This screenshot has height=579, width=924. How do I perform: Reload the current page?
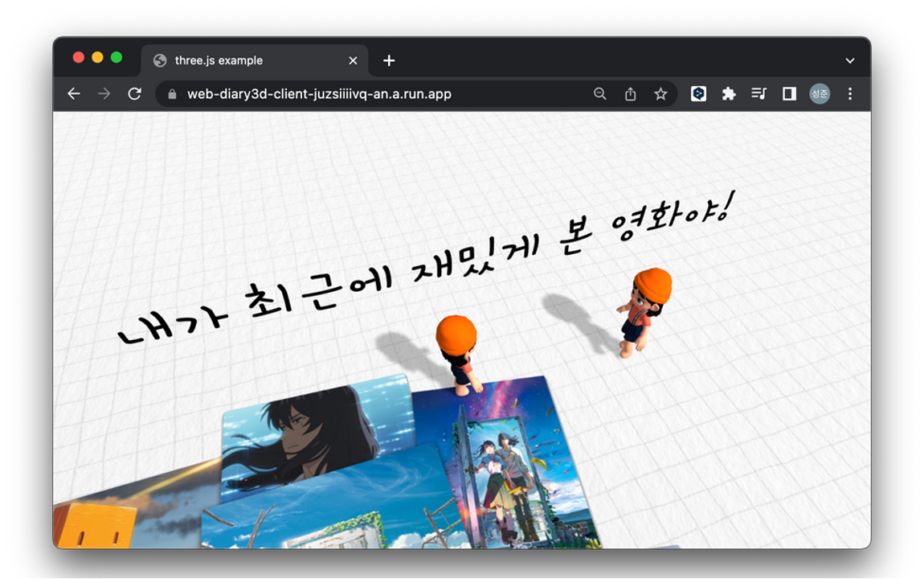pos(134,94)
